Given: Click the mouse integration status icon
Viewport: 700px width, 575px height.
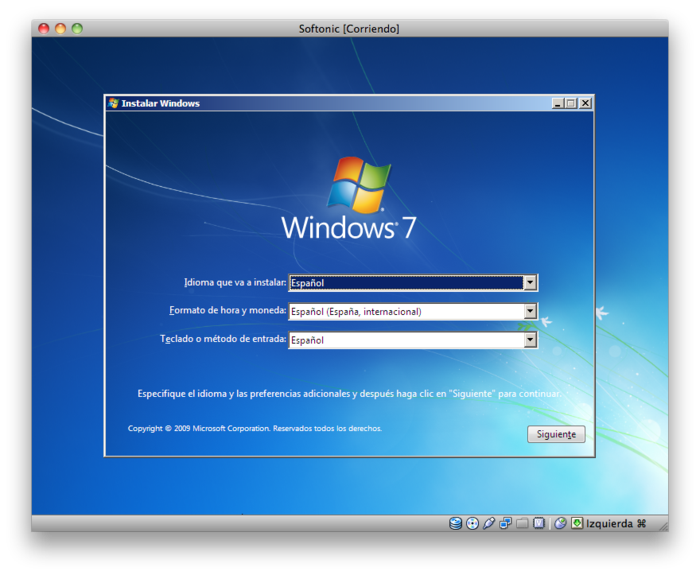Looking at the screenshot, I should coord(560,523).
